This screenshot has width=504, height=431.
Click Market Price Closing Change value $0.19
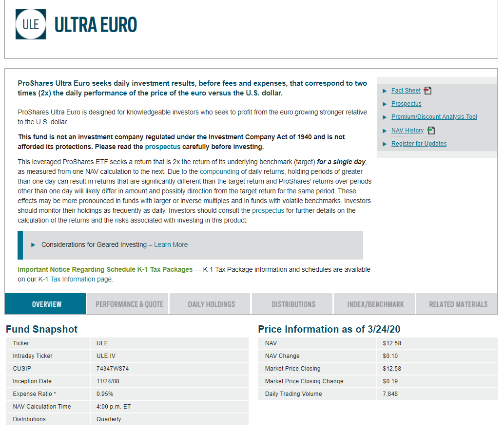click(x=390, y=381)
